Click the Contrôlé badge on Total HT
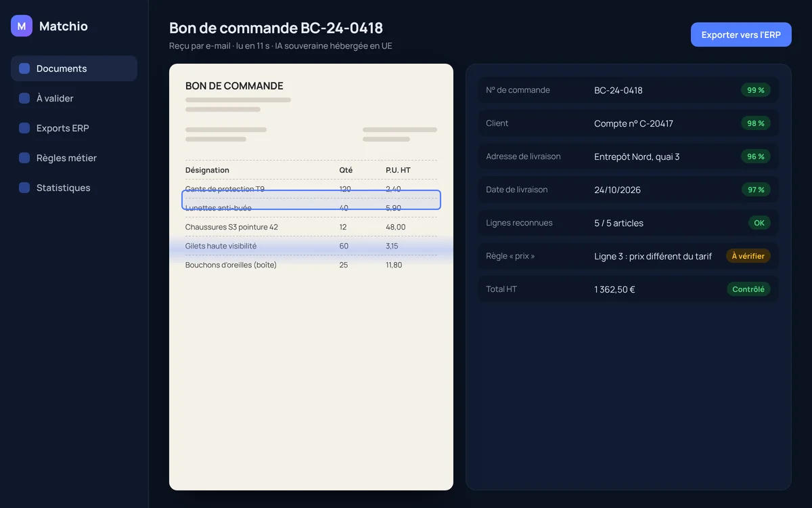The width and height of the screenshot is (812, 508). [748, 289]
